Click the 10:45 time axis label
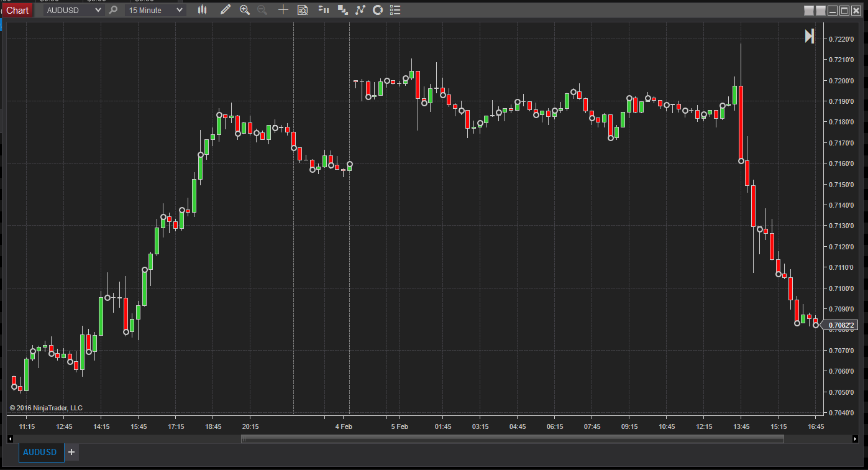The height and width of the screenshot is (470, 868). [x=667, y=426]
